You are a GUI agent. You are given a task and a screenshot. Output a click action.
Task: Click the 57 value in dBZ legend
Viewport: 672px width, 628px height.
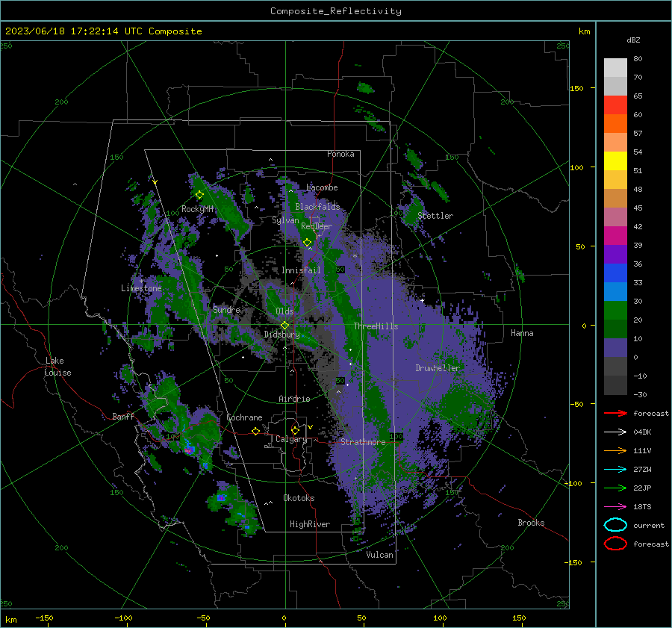638,134
